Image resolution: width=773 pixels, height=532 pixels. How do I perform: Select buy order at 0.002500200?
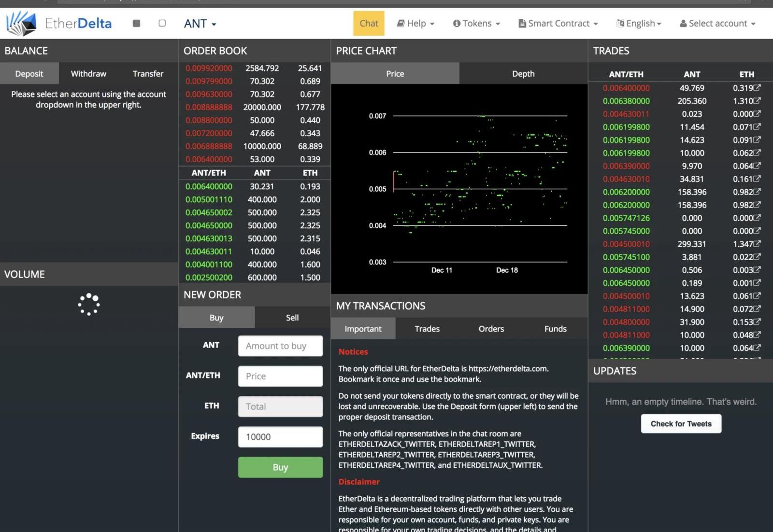[255, 278]
